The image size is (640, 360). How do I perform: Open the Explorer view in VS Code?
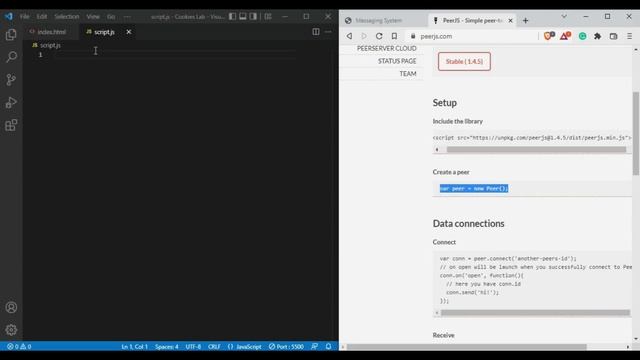click(11, 35)
